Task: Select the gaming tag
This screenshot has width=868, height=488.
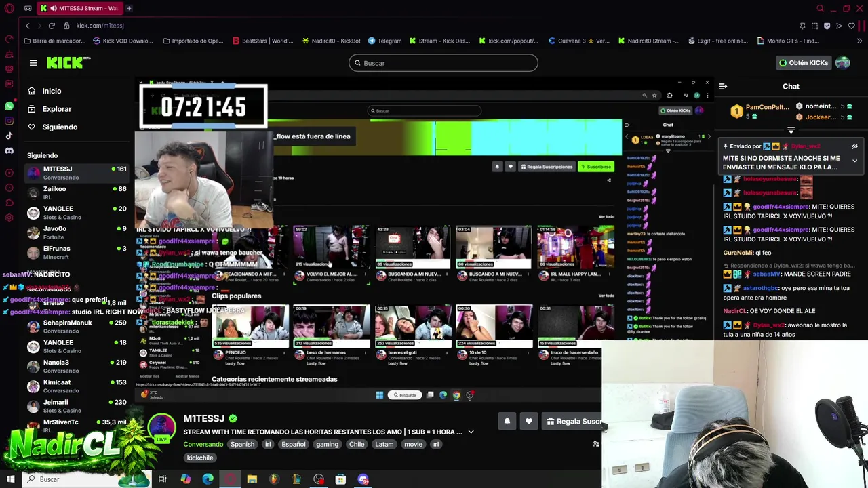Action: (x=327, y=445)
